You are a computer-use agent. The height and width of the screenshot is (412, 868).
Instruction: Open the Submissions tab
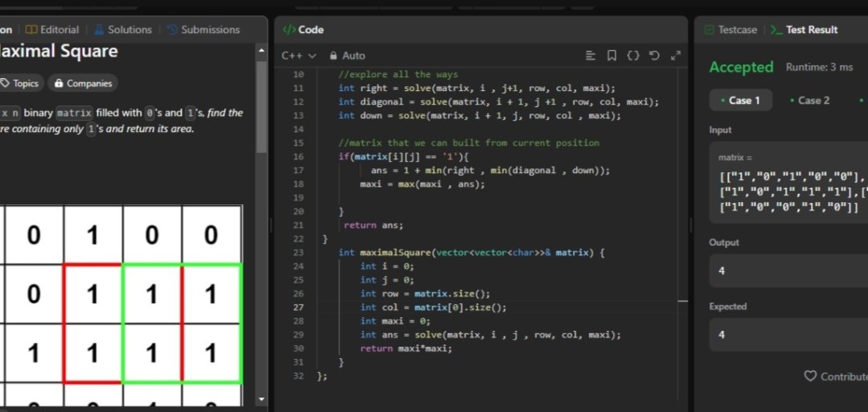204,30
